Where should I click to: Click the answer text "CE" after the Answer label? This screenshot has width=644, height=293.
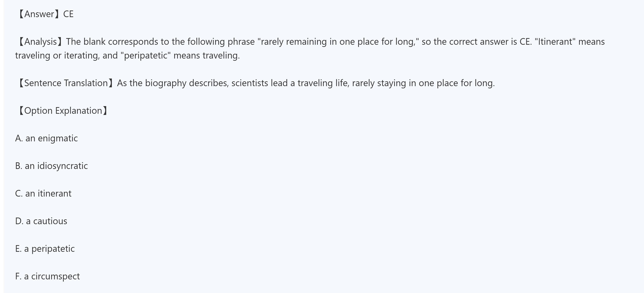click(x=68, y=14)
